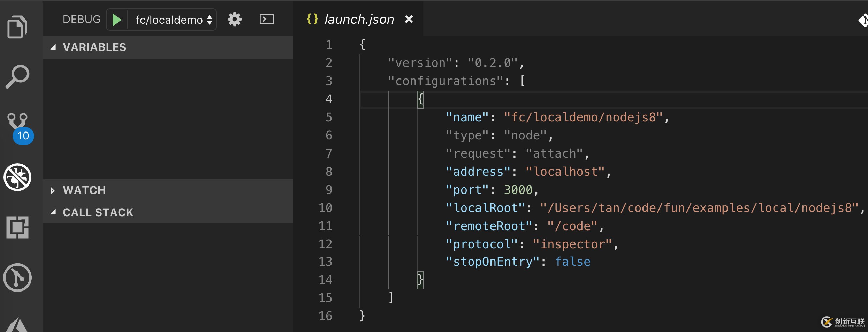This screenshot has height=332, width=868.
Task: Open the Extensions view icon
Action: [17, 227]
